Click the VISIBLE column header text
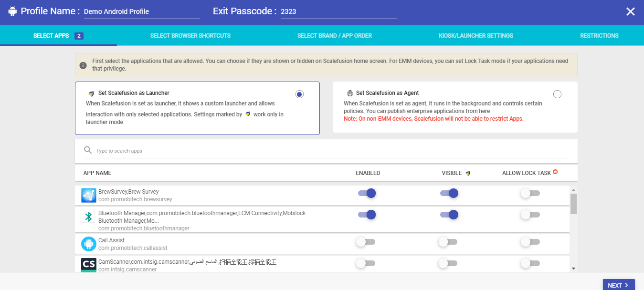Viewport: 644px width, 290px height. coord(452,173)
